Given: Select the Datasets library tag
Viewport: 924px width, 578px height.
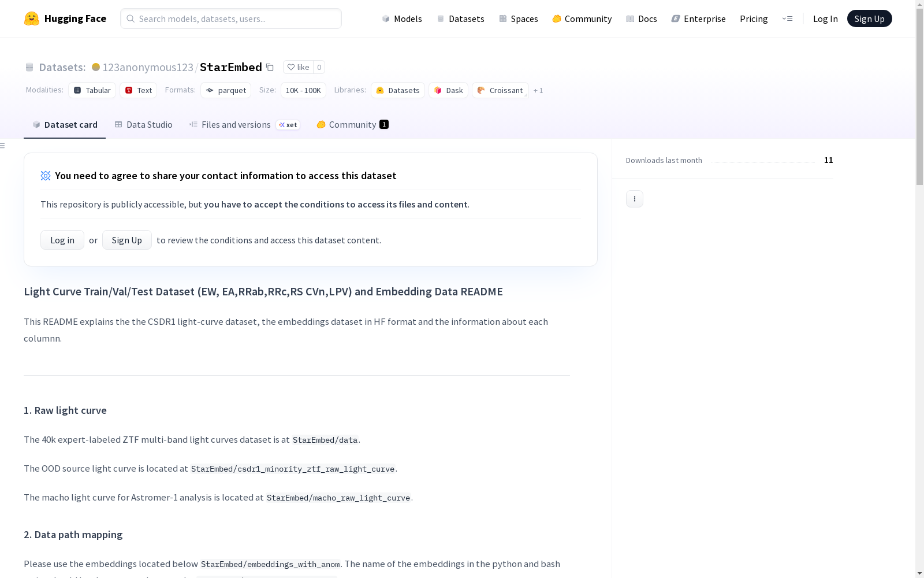Looking at the screenshot, I should [x=398, y=90].
